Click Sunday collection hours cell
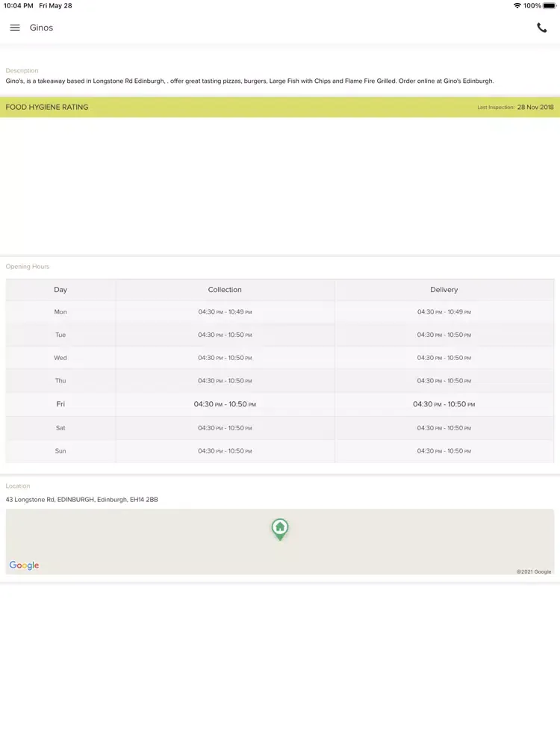 click(x=225, y=450)
